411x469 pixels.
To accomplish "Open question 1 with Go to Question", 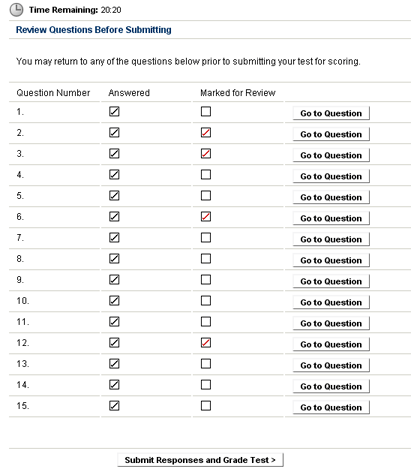I will click(x=331, y=113).
